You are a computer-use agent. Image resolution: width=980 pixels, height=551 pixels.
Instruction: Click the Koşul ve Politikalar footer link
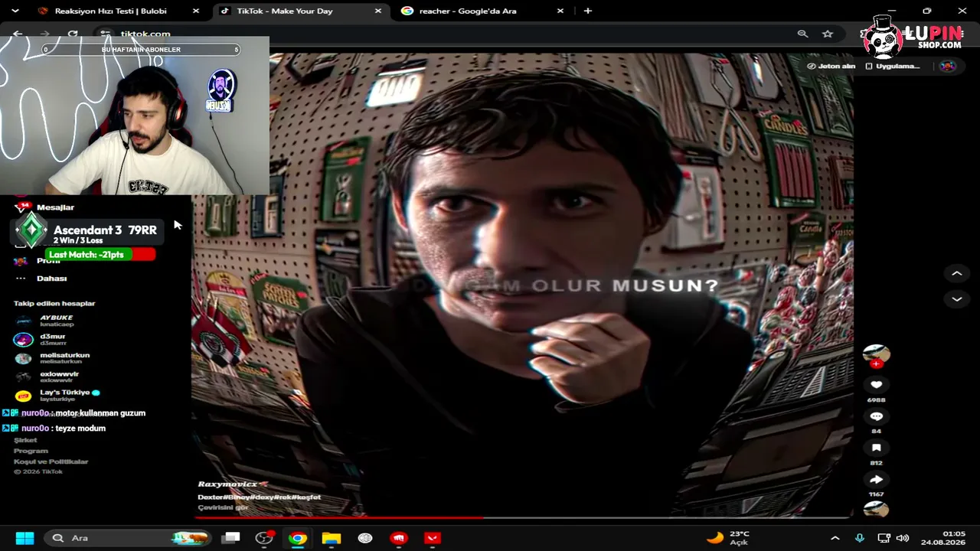coord(51,461)
